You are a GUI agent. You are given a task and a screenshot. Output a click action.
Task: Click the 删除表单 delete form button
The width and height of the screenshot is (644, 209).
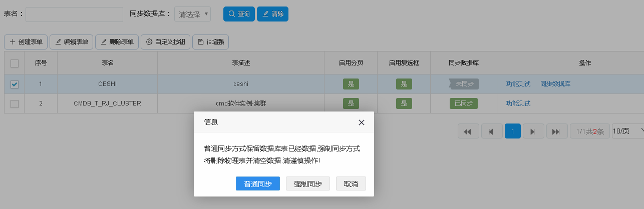(x=117, y=42)
